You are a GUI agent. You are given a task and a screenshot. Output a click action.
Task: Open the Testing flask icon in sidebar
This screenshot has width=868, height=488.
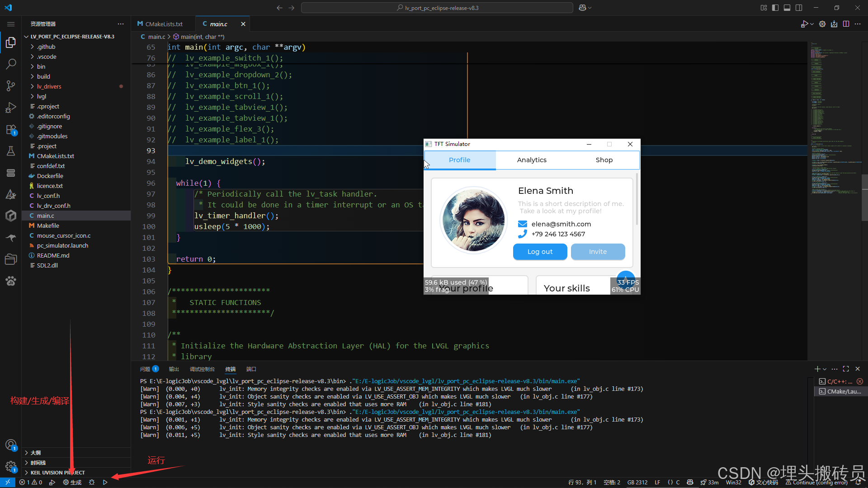pos(11,150)
